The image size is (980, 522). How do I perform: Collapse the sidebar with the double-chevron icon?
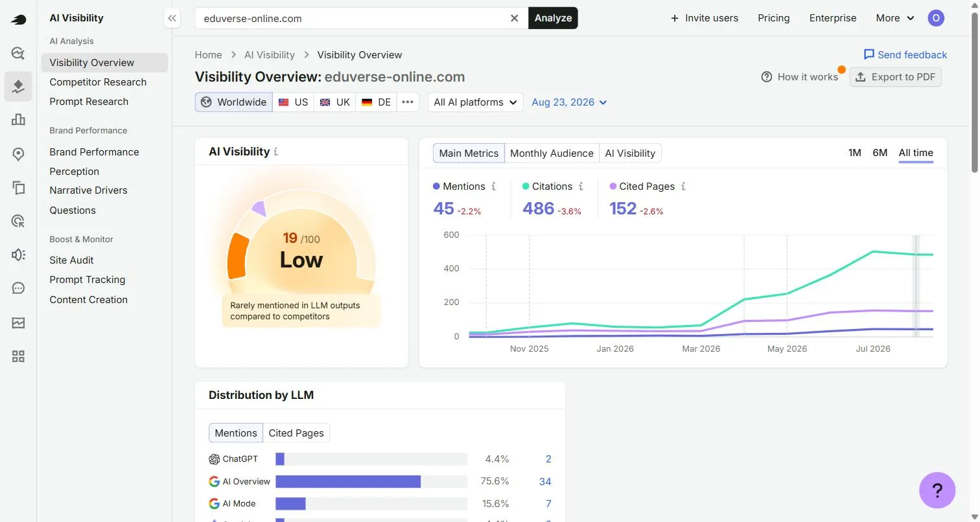[x=172, y=18]
